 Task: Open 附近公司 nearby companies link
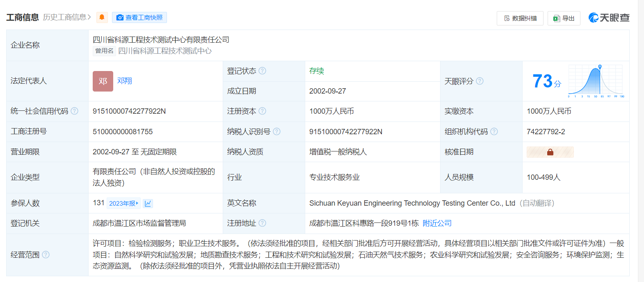click(437, 223)
